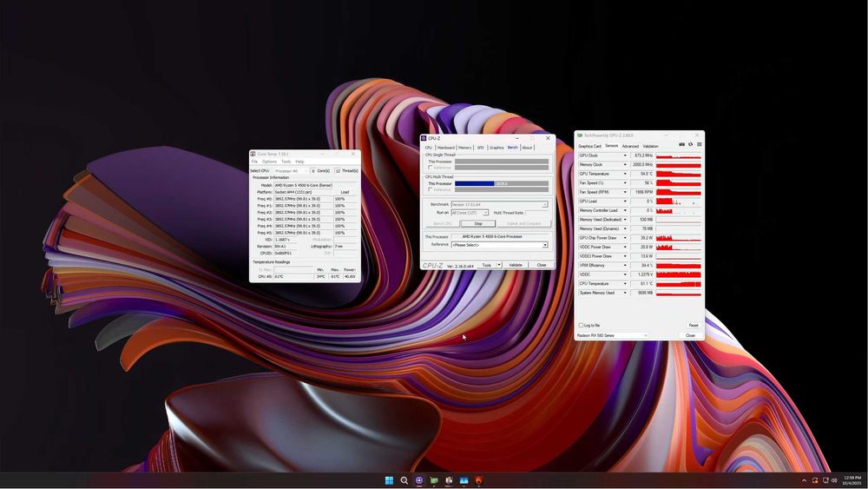Click the System Memory Used value in GPU-Z
The height and width of the screenshot is (489, 868).
(642, 293)
